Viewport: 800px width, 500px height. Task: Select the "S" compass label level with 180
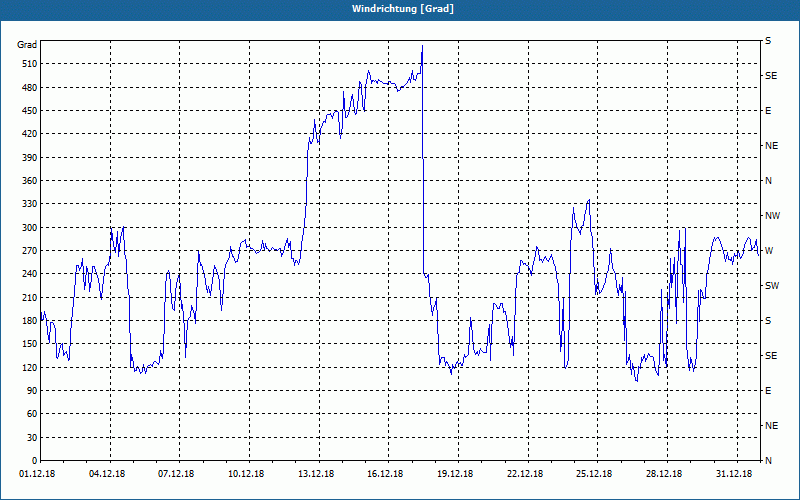pyautogui.click(x=768, y=321)
